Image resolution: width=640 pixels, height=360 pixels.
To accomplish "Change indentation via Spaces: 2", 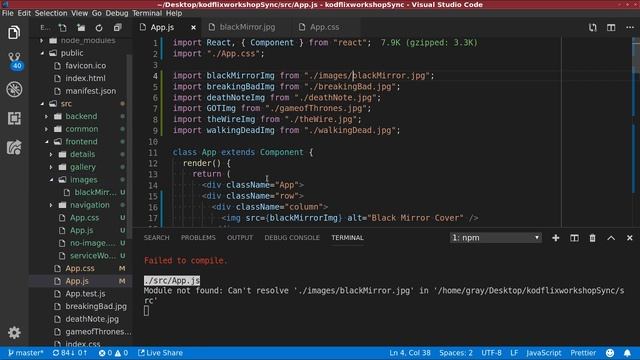I will pyautogui.click(x=456, y=353).
